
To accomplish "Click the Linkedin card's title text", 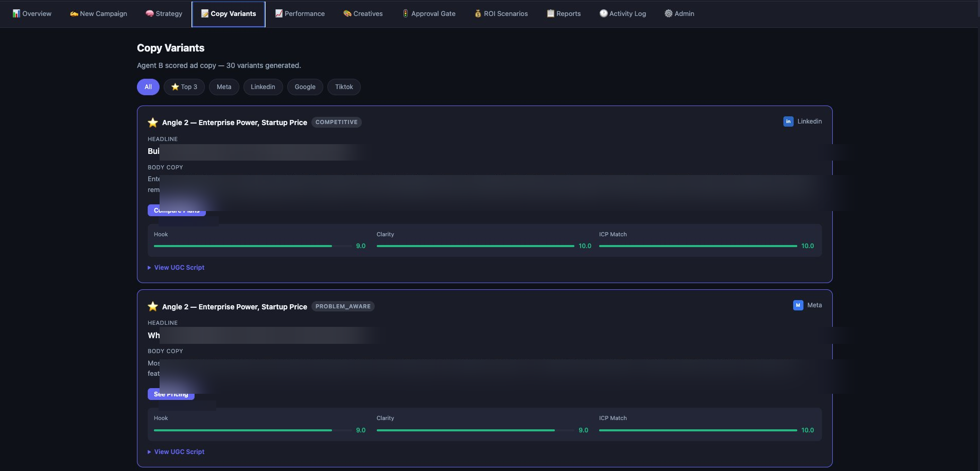I will click(x=235, y=123).
